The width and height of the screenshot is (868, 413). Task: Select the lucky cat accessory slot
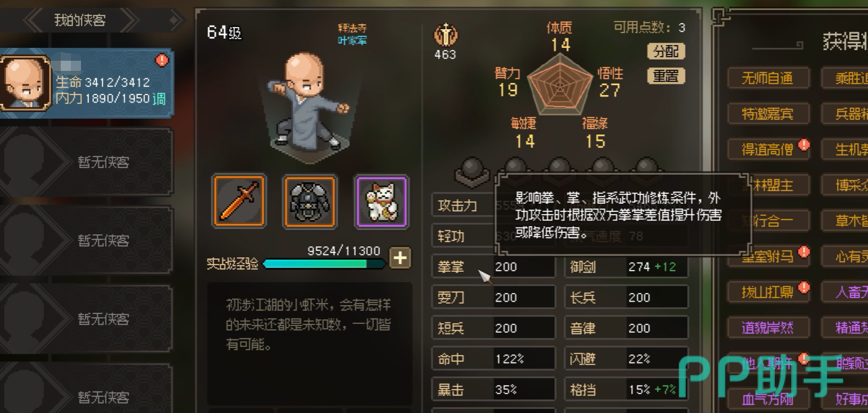click(x=382, y=200)
